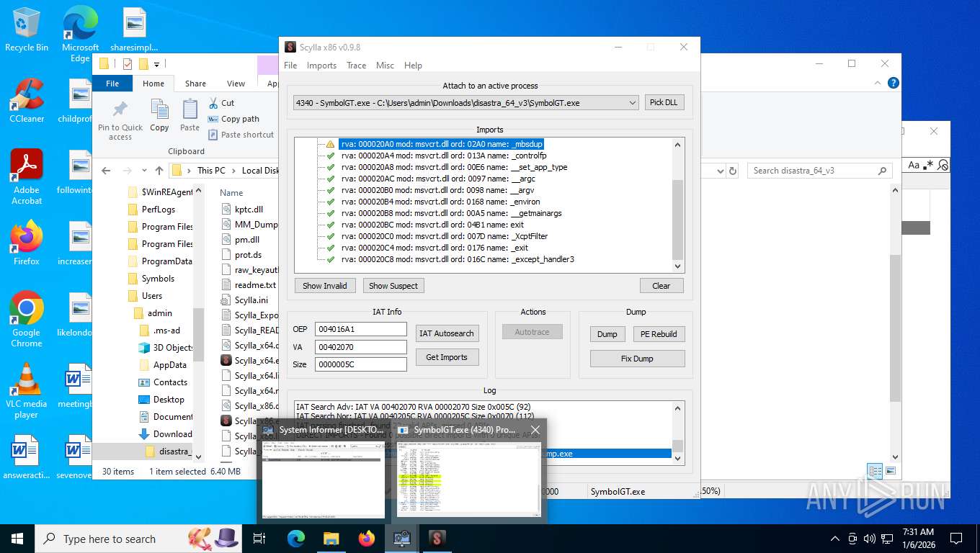Close the SymbolGT.exe taskbar preview
Screen dimensions: 980x553
535,430
